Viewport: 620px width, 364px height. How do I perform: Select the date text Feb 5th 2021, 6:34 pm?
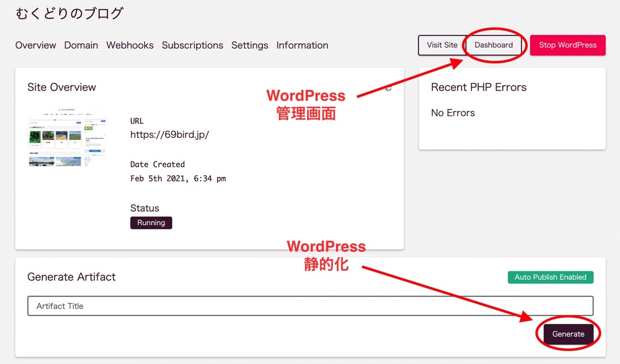pyautogui.click(x=178, y=179)
